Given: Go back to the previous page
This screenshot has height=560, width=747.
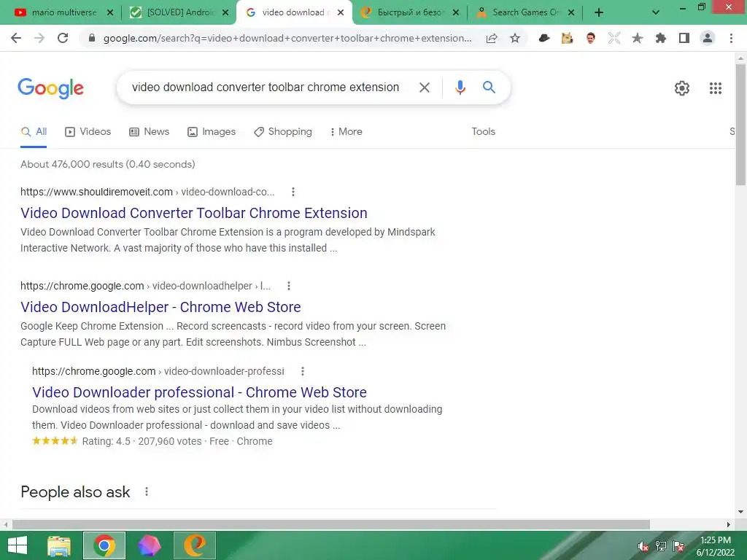Looking at the screenshot, I should [16, 38].
